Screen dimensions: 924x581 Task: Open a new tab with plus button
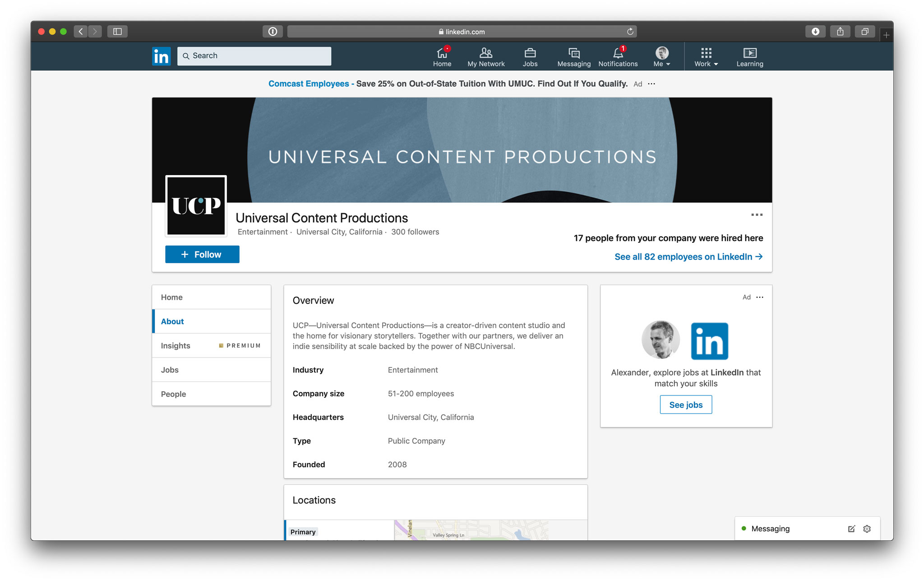[886, 35]
